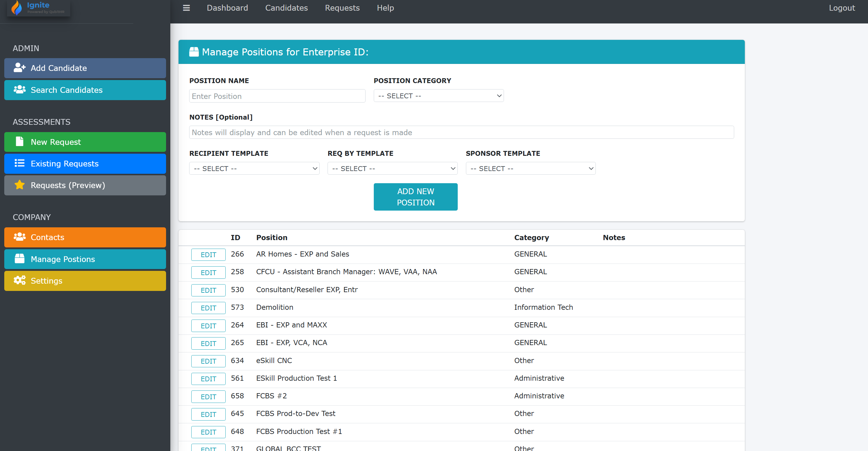Image resolution: width=868 pixels, height=451 pixels.
Task: Open the Req By Template dropdown
Action: pos(392,168)
